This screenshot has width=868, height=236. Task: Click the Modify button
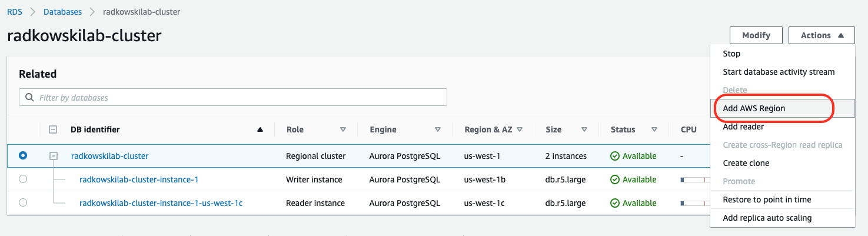[756, 35]
